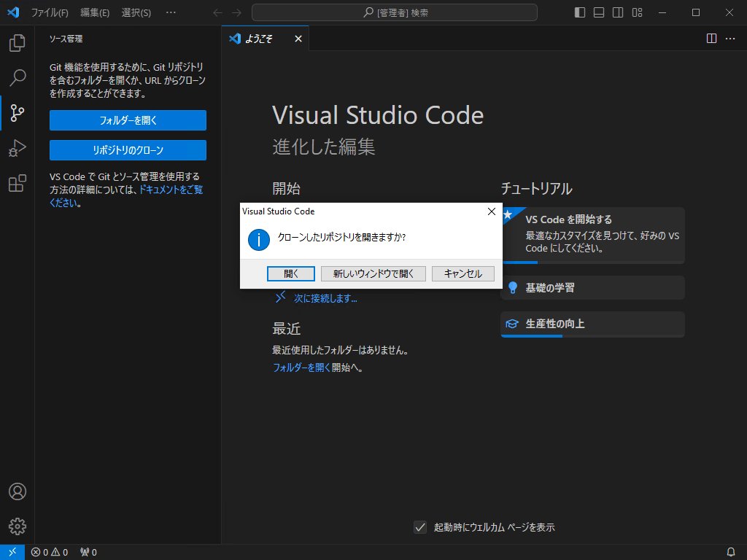Click the 次に接続します... link
This screenshot has height=560, width=747.
(325, 298)
